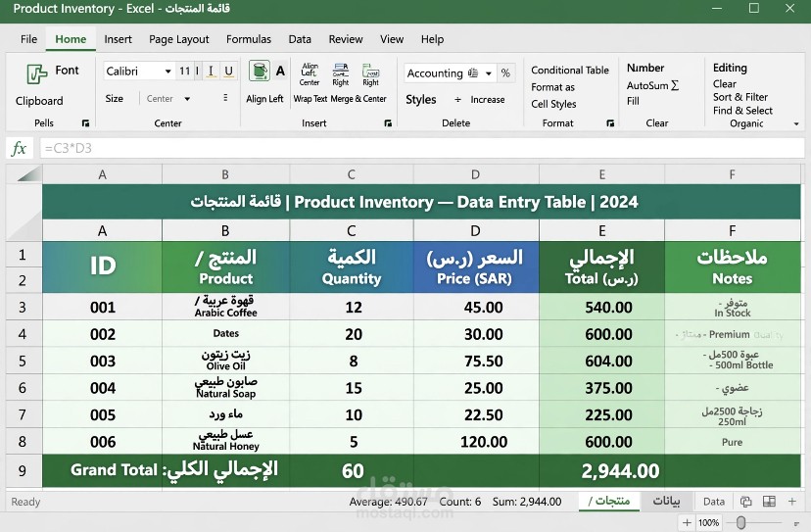Click Conditional Table button
The width and height of the screenshot is (811, 532).
[570, 70]
